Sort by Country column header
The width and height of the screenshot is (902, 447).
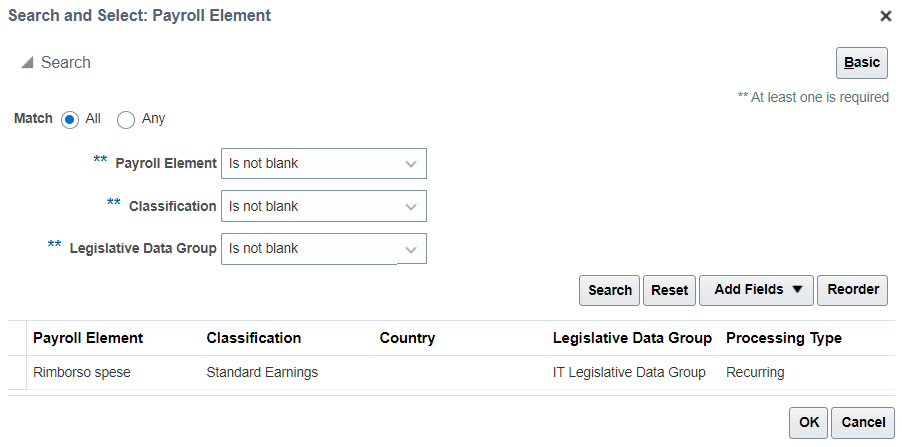click(407, 338)
